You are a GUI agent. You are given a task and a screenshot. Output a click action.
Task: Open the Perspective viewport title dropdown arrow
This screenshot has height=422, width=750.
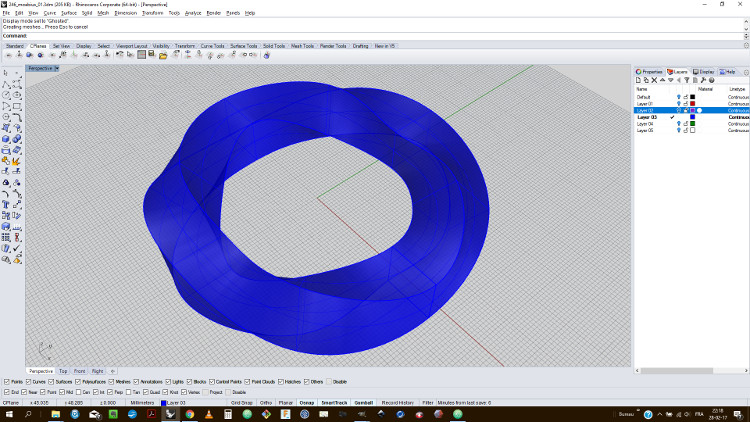click(x=56, y=68)
